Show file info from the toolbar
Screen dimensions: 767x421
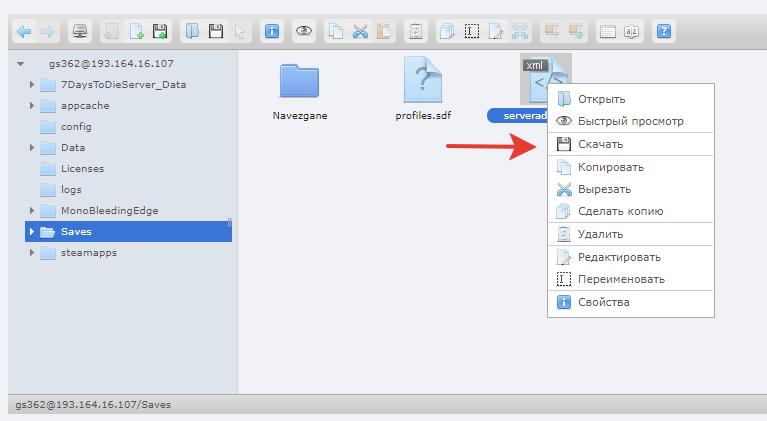tap(272, 32)
